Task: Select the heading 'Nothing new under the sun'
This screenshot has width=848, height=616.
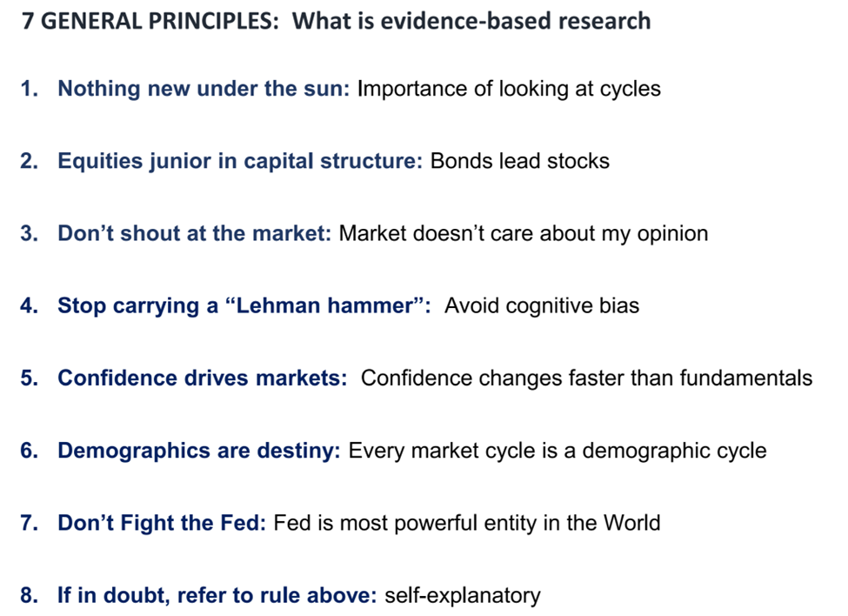Action: point(204,89)
